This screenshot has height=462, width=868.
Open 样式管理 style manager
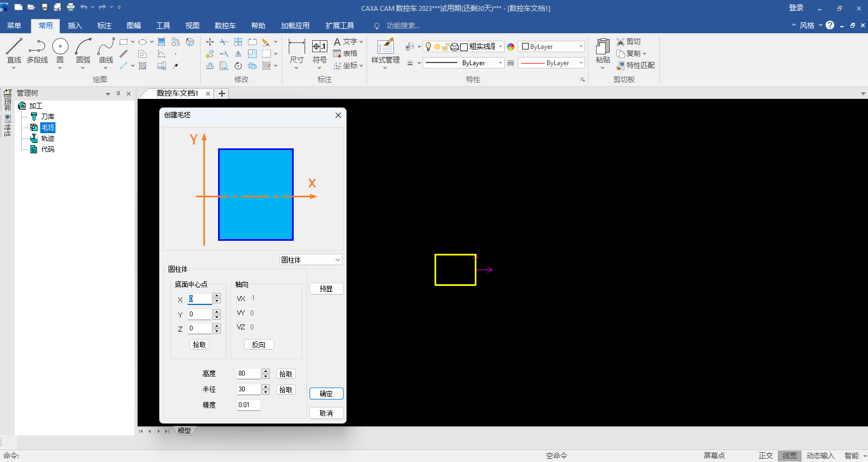coord(385,51)
